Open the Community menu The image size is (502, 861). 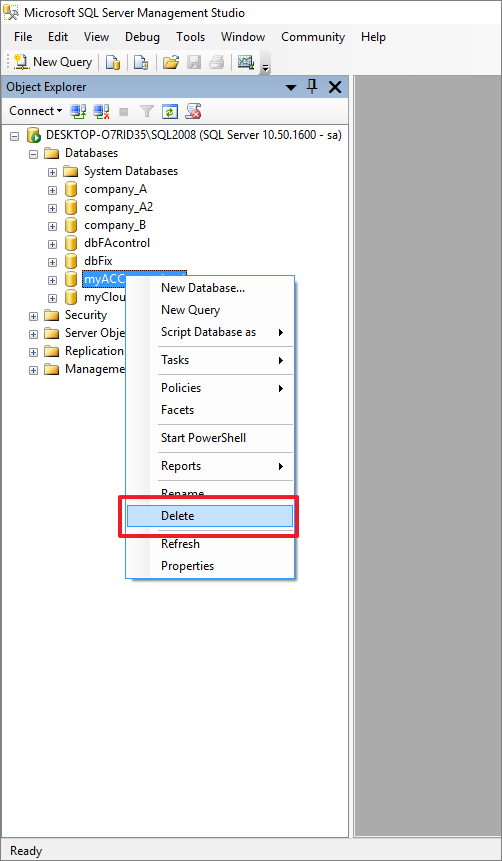click(313, 37)
